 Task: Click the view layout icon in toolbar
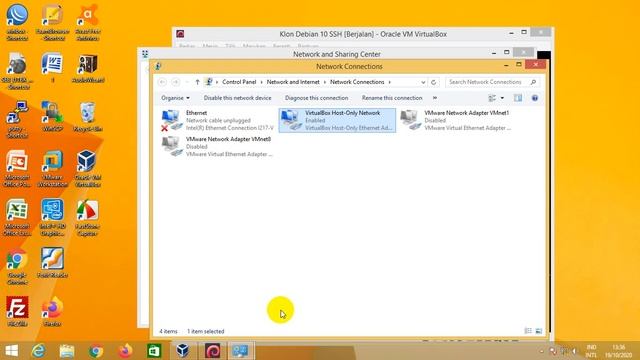click(492, 98)
